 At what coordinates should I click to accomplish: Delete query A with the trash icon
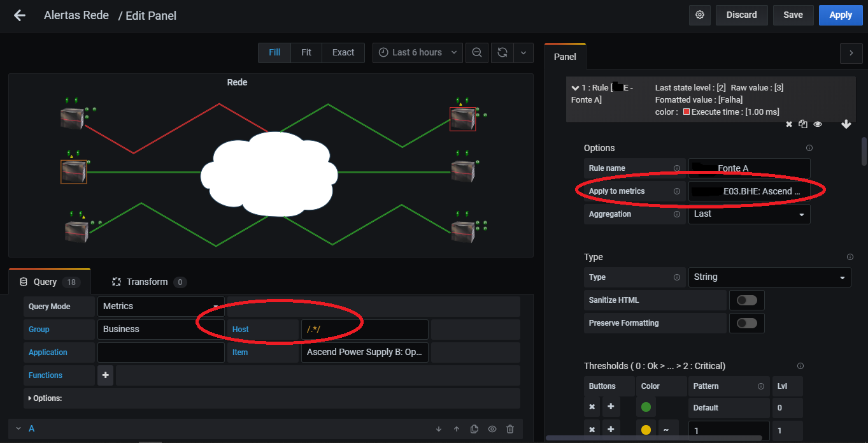[509, 428]
